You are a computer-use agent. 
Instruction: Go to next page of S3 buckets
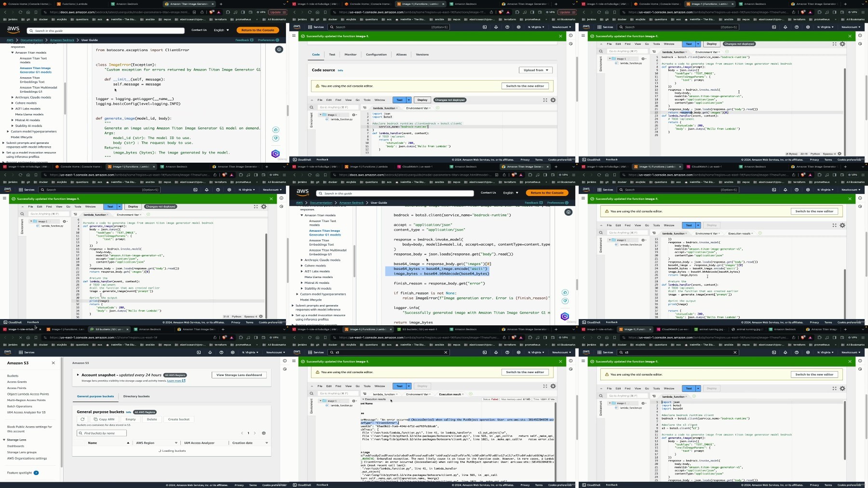pos(255,433)
